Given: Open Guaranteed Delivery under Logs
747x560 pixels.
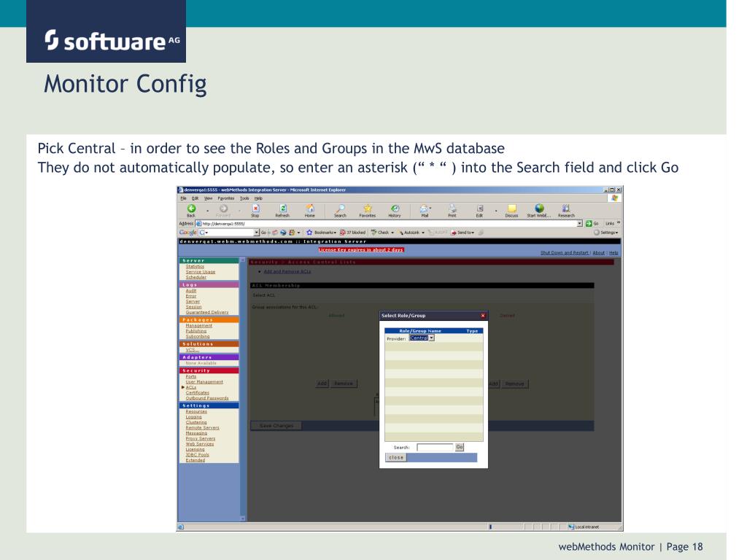Looking at the screenshot, I should [207, 312].
